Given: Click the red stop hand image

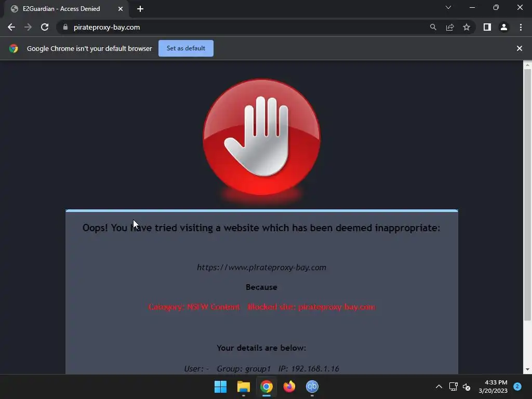Looking at the screenshot, I should click(261, 137).
